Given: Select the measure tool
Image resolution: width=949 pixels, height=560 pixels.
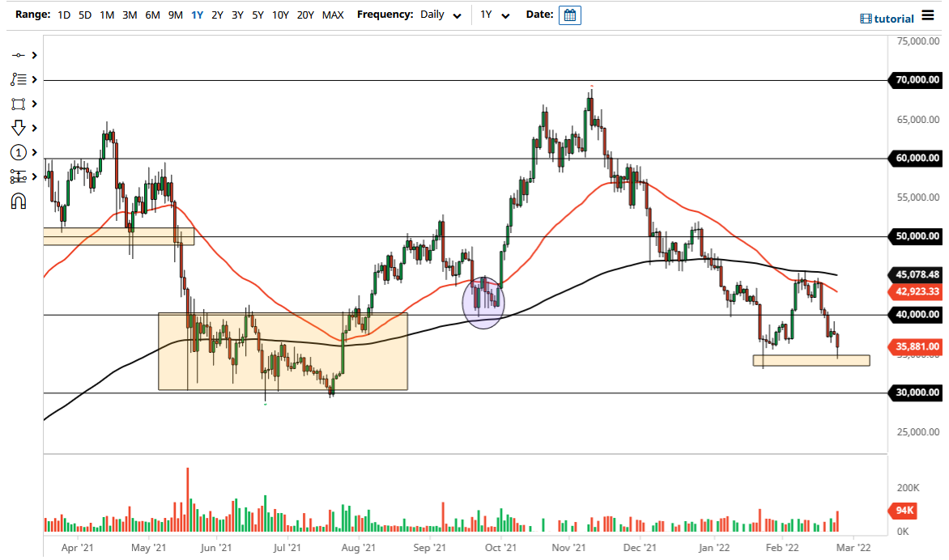Looking at the screenshot, I should (x=17, y=176).
